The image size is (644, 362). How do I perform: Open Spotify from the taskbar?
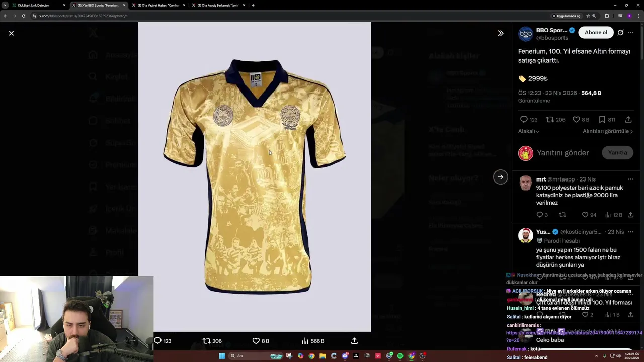pos(400,356)
